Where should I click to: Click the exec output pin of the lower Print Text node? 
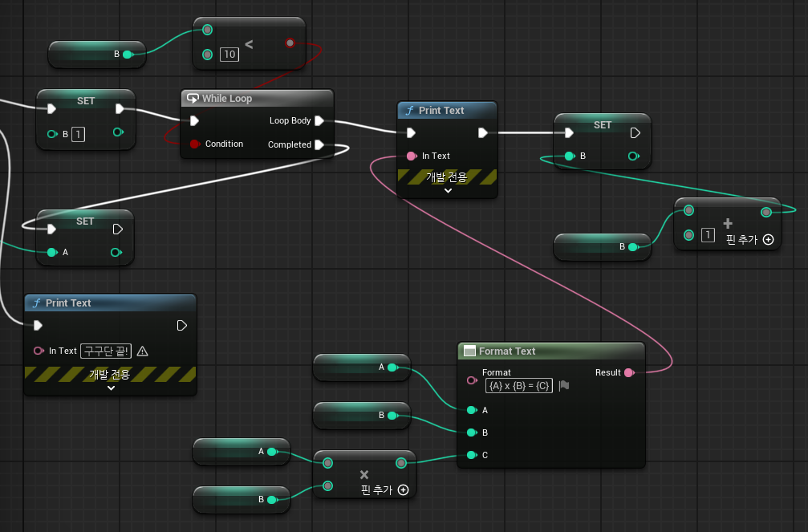pos(181,325)
